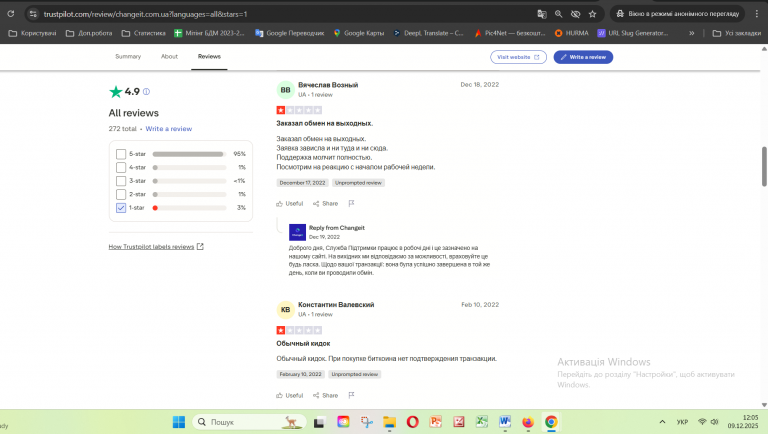Click the zoom magnifier icon in address bar

558,14
